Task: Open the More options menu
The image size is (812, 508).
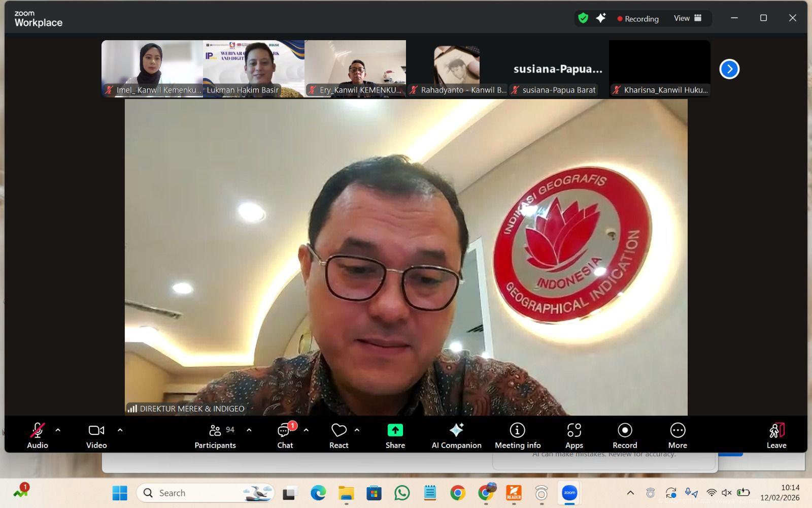Action: click(x=677, y=436)
